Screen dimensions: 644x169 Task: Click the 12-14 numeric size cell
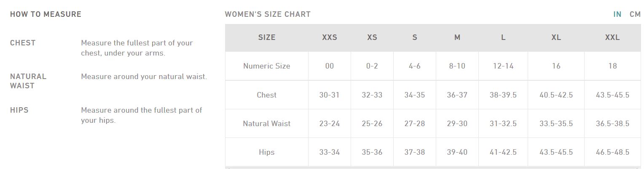tap(503, 66)
